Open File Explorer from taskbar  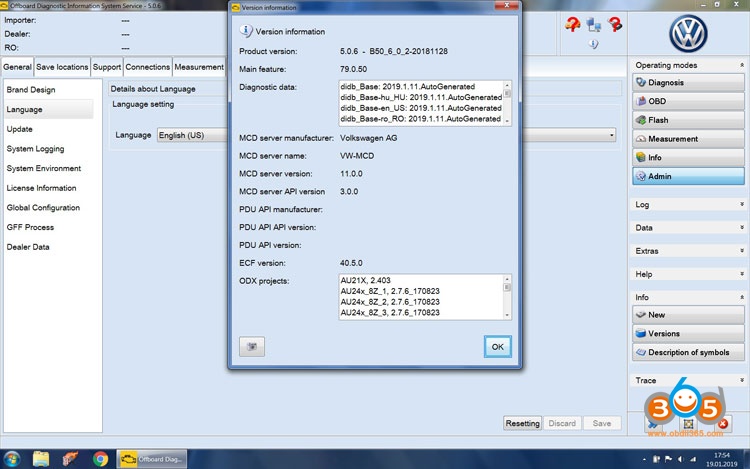point(41,459)
